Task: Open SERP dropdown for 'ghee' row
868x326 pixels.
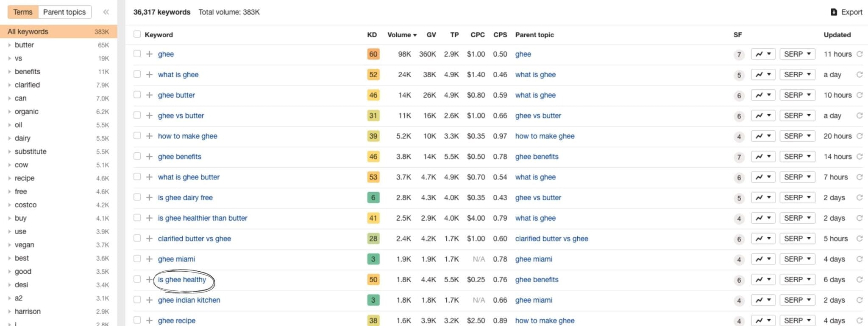Action: coord(797,54)
